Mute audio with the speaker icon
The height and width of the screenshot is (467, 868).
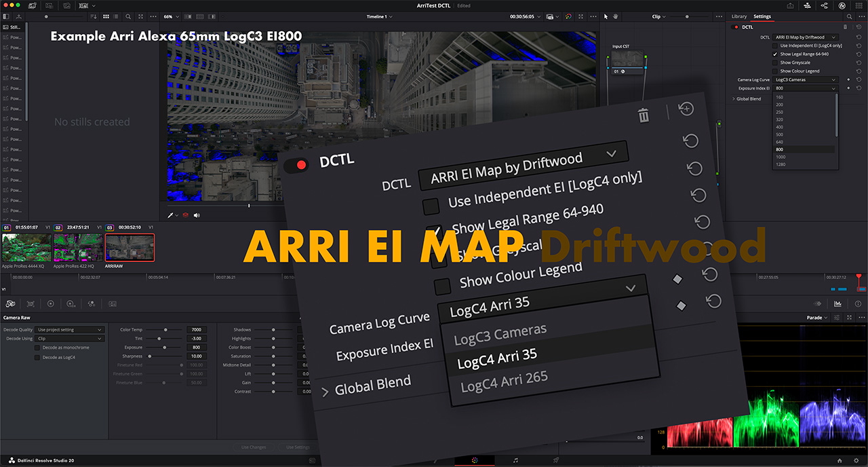coord(197,215)
